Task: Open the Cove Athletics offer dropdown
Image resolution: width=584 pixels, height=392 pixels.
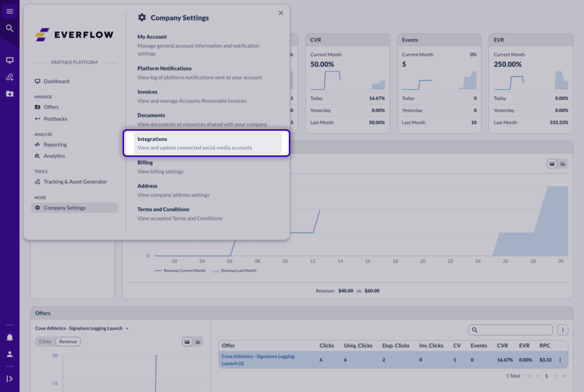Action: pyautogui.click(x=82, y=328)
